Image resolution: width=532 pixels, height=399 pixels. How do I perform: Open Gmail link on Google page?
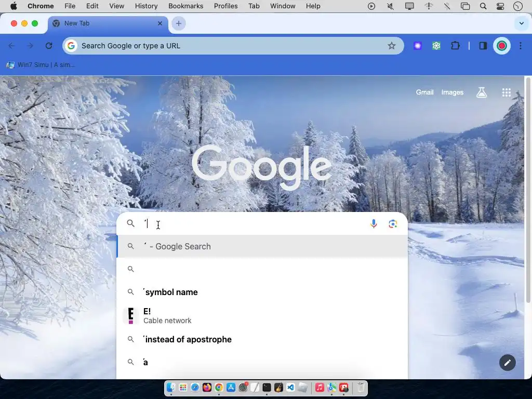click(424, 92)
